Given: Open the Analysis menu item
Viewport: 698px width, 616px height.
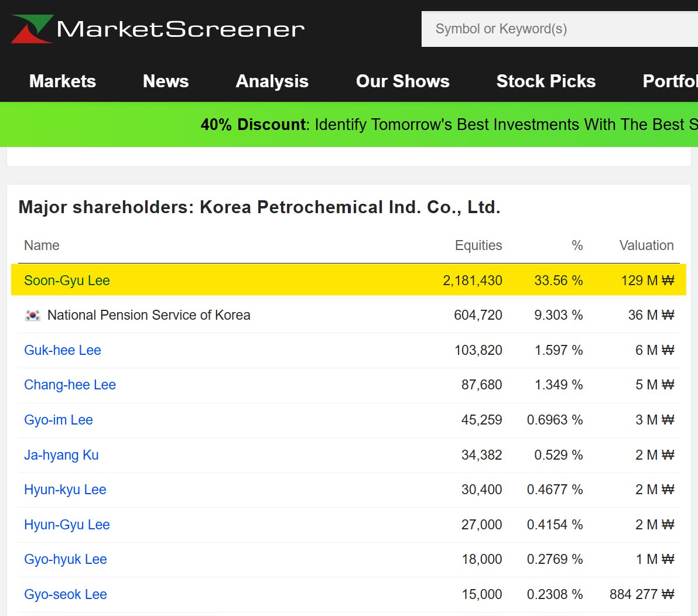Looking at the screenshot, I should tap(272, 81).
